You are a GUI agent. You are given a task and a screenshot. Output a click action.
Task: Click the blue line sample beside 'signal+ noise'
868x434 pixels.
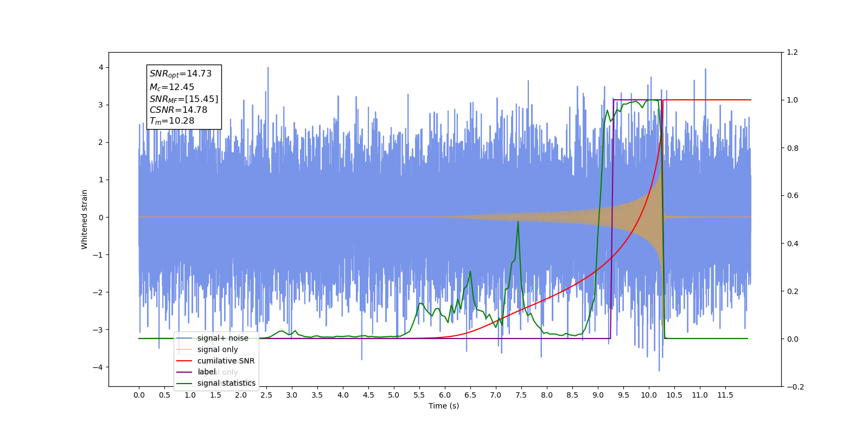[184, 339]
